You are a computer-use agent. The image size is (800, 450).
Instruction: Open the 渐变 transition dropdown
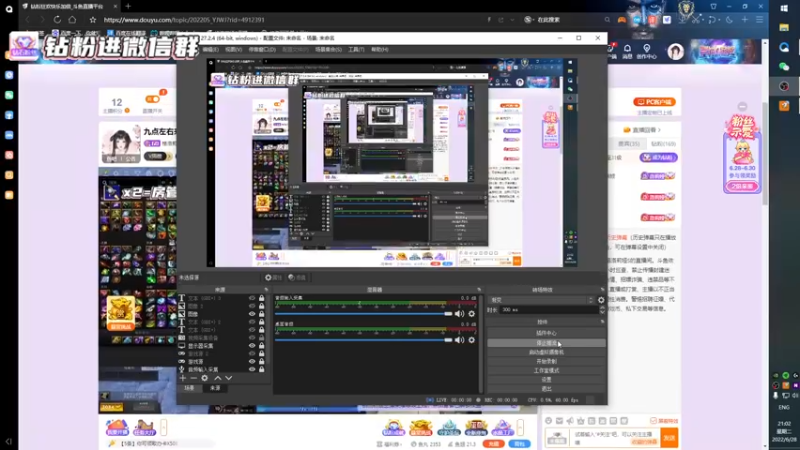pos(542,300)
